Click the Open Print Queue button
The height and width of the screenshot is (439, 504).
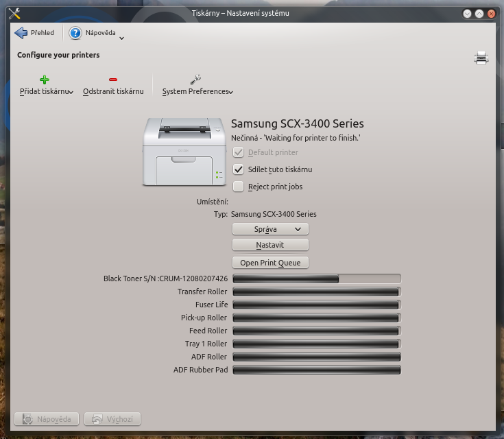click(270, 263)
